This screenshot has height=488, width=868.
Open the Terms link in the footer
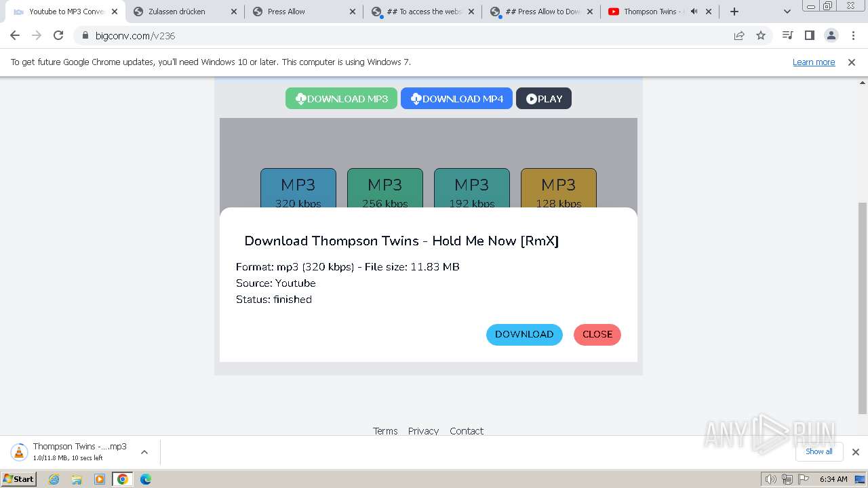(385, 431)
